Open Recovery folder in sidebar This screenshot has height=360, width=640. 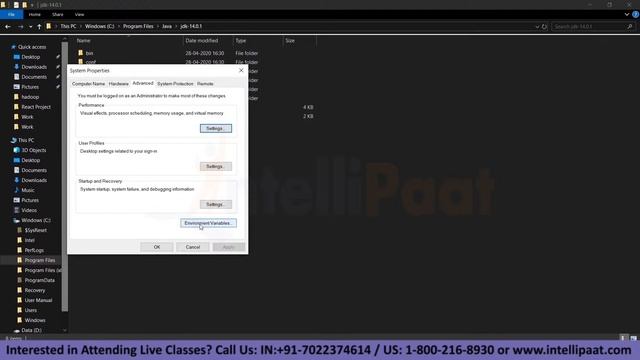35,290
